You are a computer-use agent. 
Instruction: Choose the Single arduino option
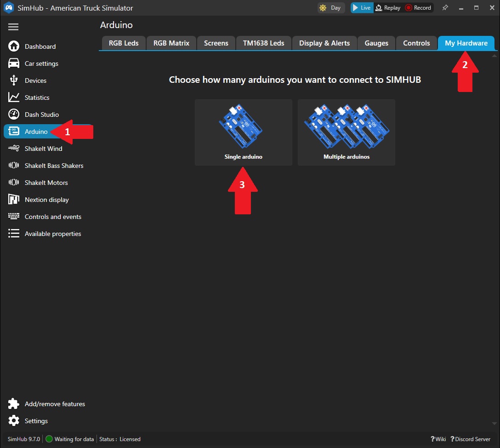pos(243,132)
